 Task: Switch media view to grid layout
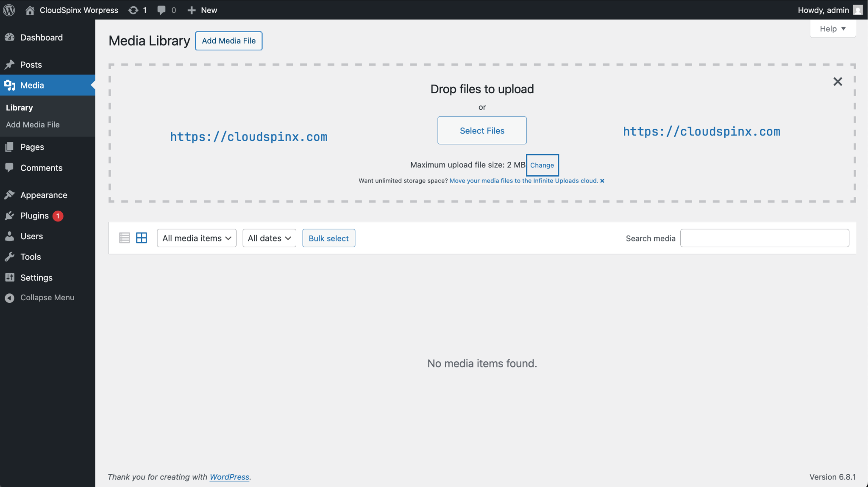point(141,238)
